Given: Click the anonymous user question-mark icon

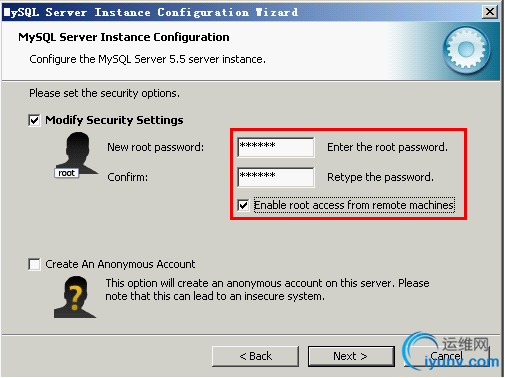Looking at the screenshot, I should click(75, 297).
